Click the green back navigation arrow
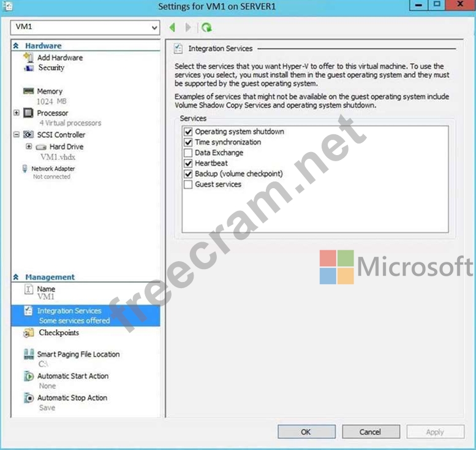The height and width of the screenshot is (450, 476). [172, 28]
